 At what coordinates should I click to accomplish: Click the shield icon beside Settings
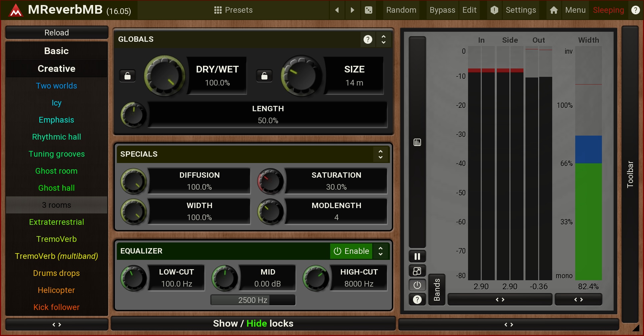click(494, 10)
